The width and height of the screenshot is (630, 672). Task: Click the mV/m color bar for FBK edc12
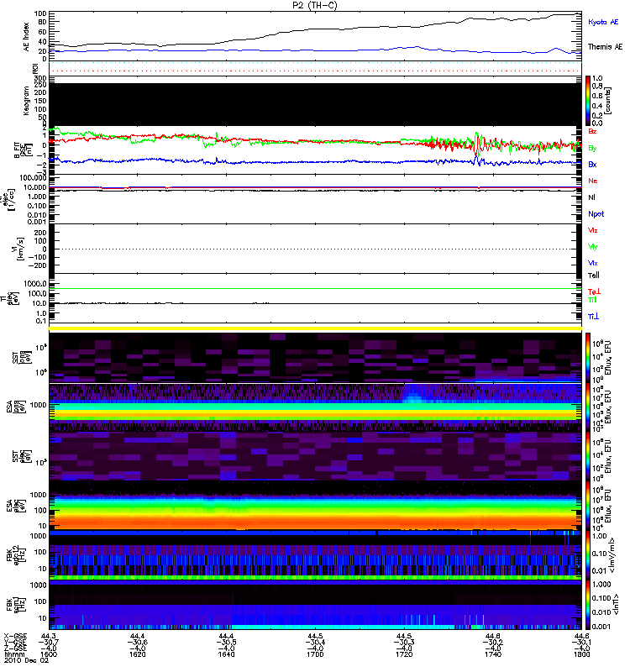click(x=588, y=554)
